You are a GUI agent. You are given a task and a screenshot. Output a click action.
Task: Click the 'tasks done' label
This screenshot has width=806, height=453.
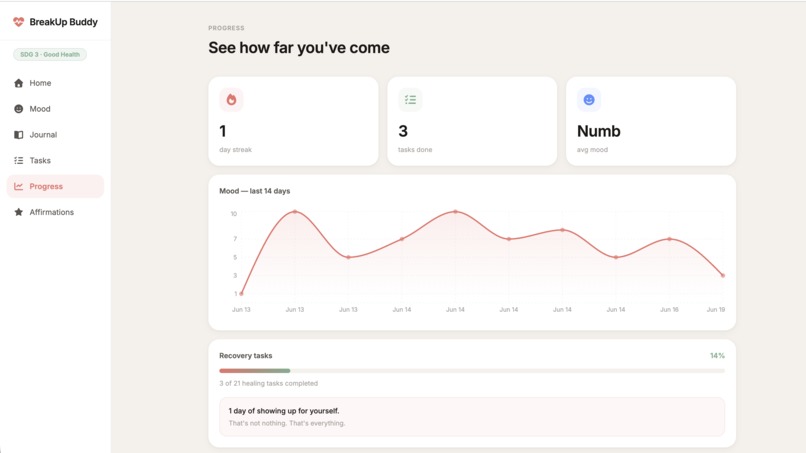tap(415, 150)
